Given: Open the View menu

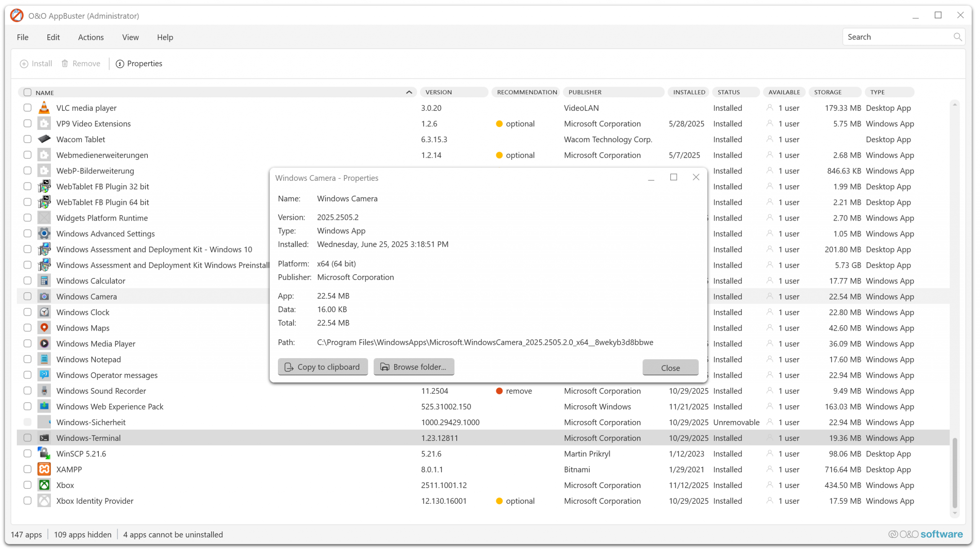Looking at the screenshot, I should tap(130, 37).
